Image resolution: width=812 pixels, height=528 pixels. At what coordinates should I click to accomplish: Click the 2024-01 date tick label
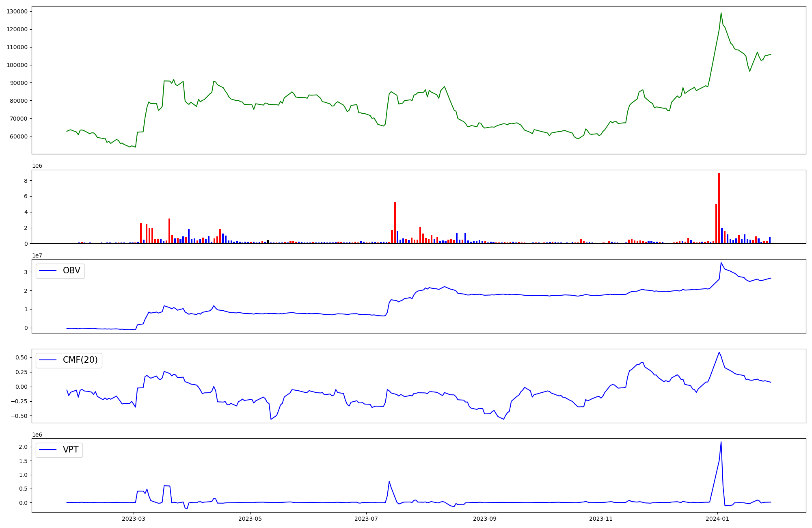point(717,519)
